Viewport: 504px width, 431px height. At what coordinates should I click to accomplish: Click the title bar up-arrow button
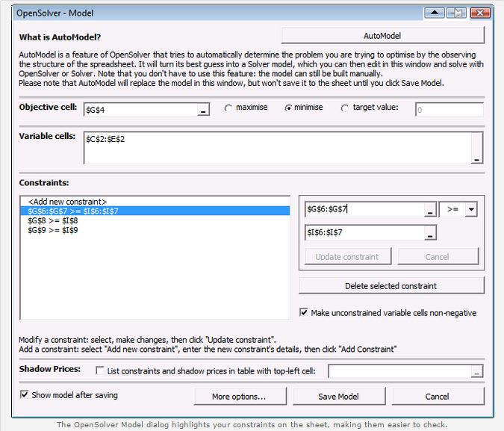[435, 13]
